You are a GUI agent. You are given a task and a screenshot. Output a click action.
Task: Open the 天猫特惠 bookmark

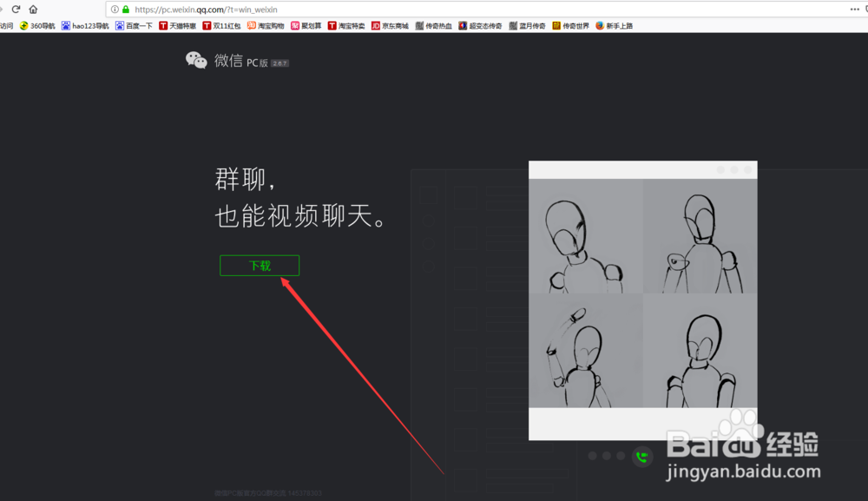tap(178, 25)
